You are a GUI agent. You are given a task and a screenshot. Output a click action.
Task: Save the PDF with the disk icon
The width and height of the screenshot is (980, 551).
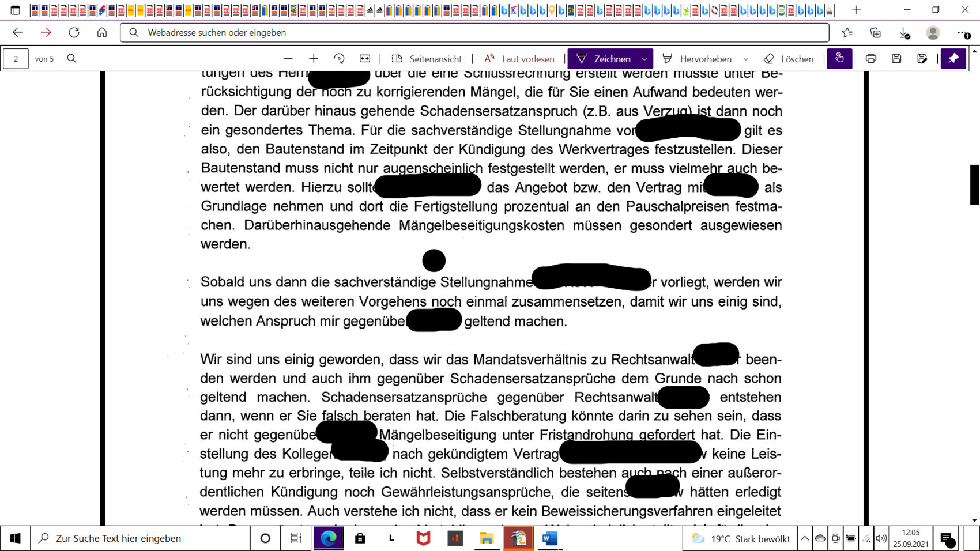click(896, 59)
